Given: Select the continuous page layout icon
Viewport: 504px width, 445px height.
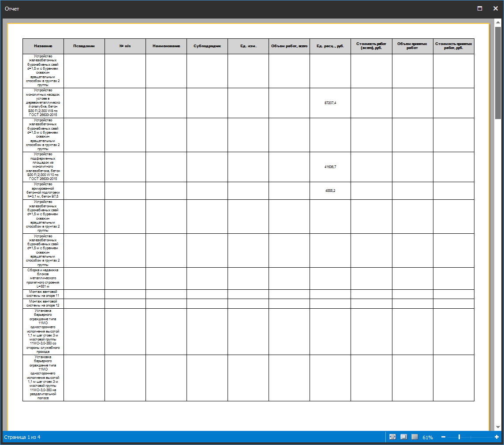Looking at the screenshot, I should coord(414,437).
